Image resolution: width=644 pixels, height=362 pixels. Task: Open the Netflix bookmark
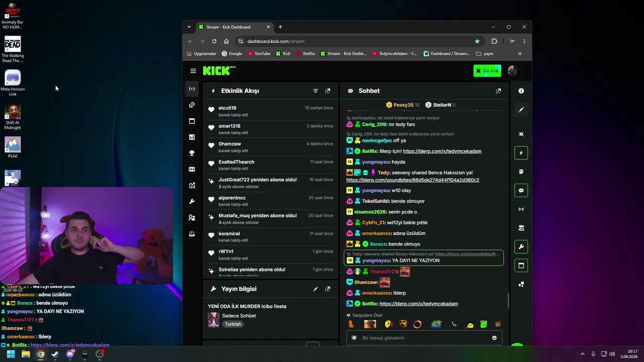coord(305,54)
